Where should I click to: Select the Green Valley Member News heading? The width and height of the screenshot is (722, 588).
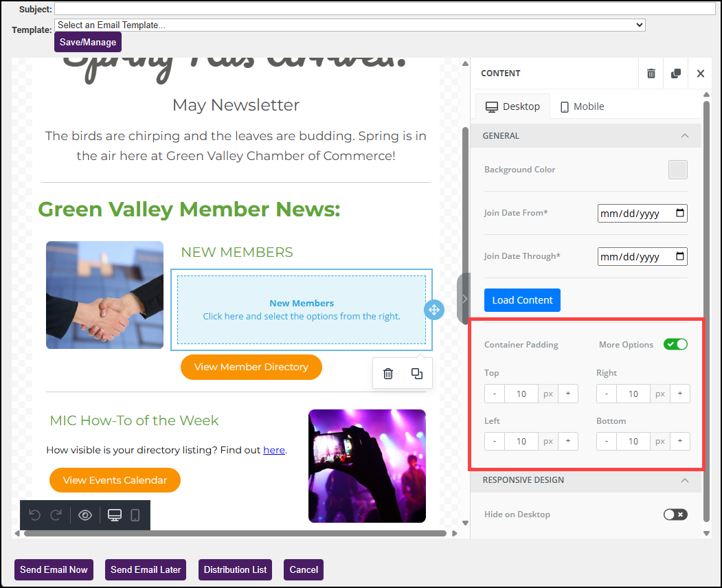(x=189, y=210)
